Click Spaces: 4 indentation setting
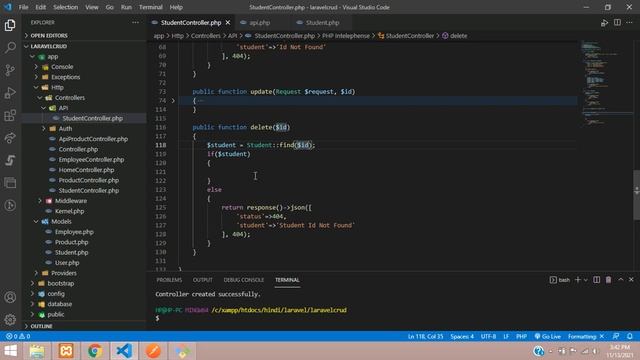 tap(462, 336)
